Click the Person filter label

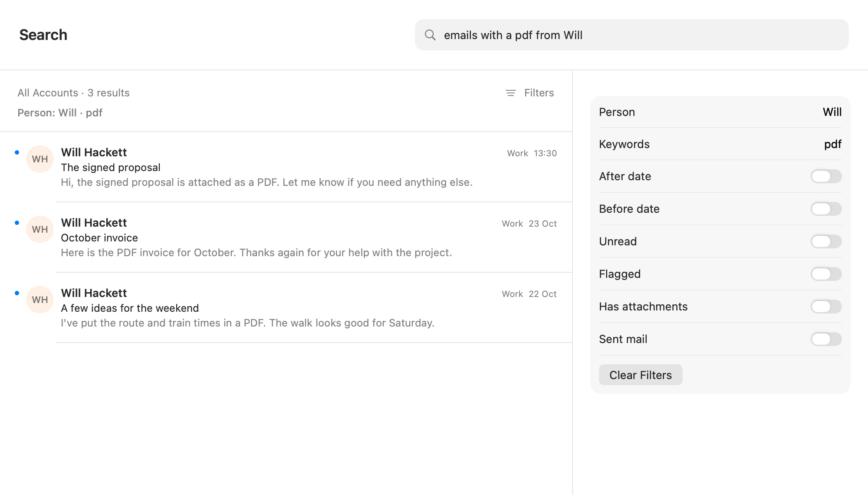[617, 112]
